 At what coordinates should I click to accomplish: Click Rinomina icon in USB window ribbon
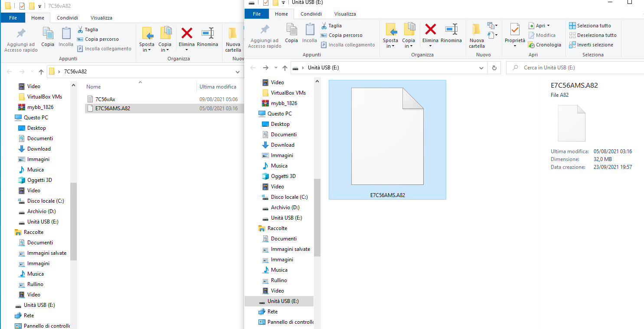[x=451, y=30]
